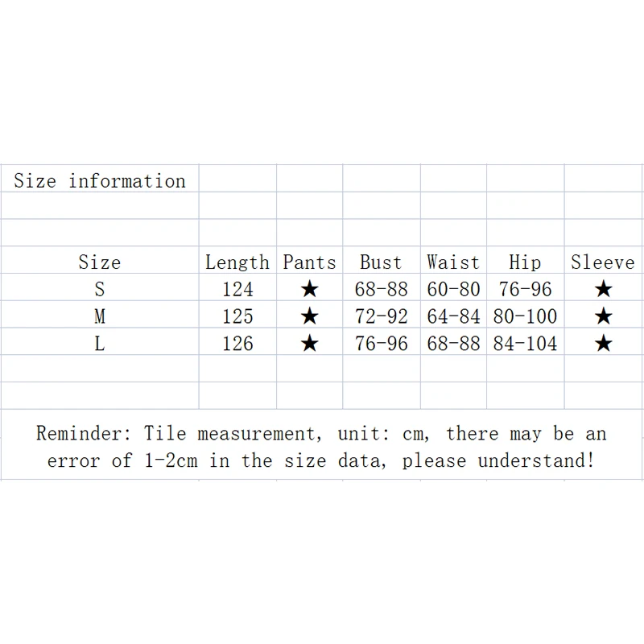Click the Waist column header
The height and width of the screenshot is (644, 644).
tap(453, 262)
